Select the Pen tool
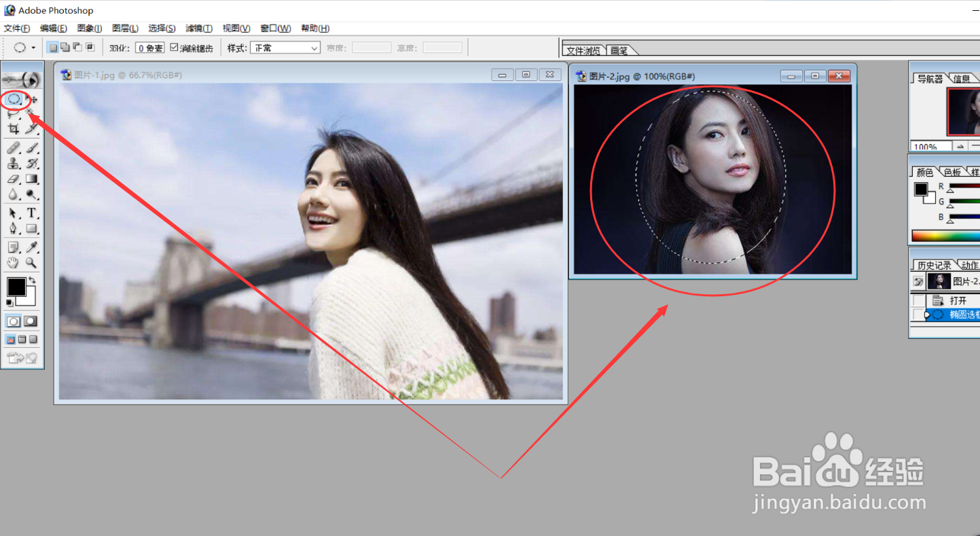 [14, 228]
